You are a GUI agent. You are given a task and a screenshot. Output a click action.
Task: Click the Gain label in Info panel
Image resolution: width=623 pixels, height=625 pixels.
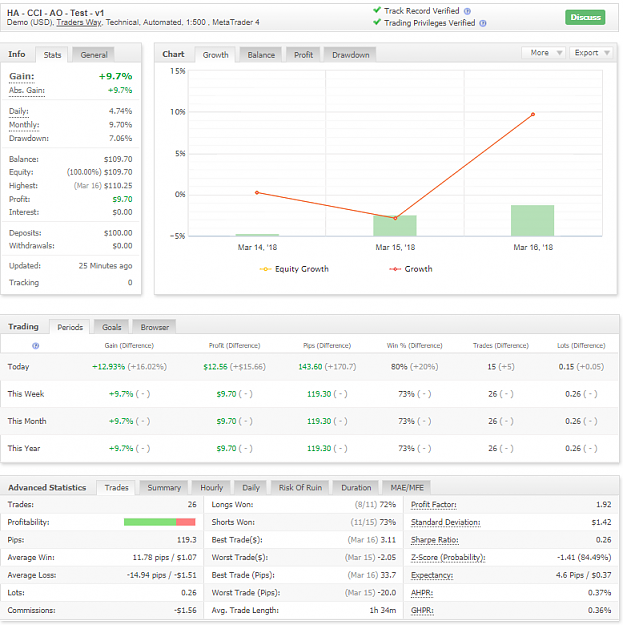(x=22, y=76)
